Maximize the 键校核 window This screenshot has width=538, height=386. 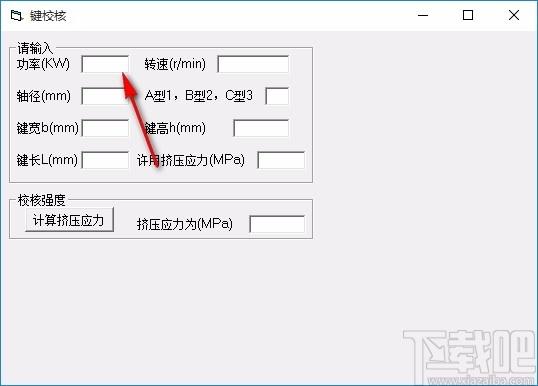[x=468, y=15]
